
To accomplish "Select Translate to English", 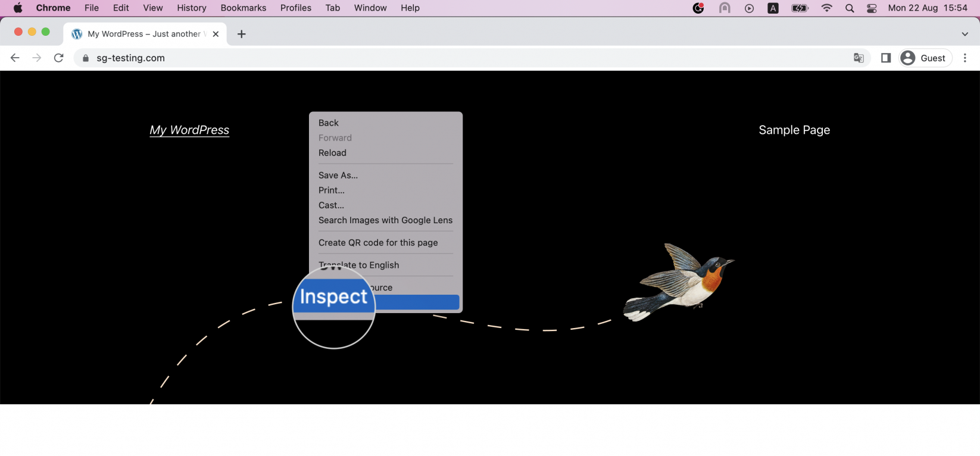I will click(x=386, y=266).
